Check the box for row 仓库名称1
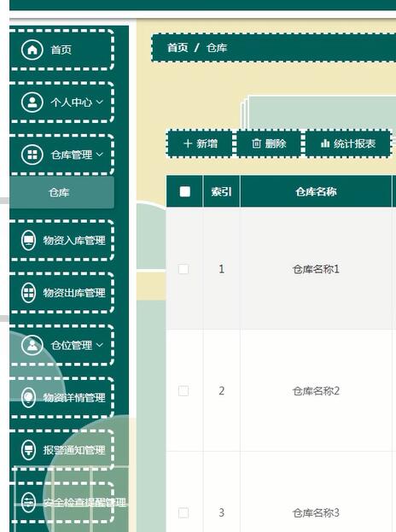The height and width of the screenshot is (532, 396). (x=183, y=269)
